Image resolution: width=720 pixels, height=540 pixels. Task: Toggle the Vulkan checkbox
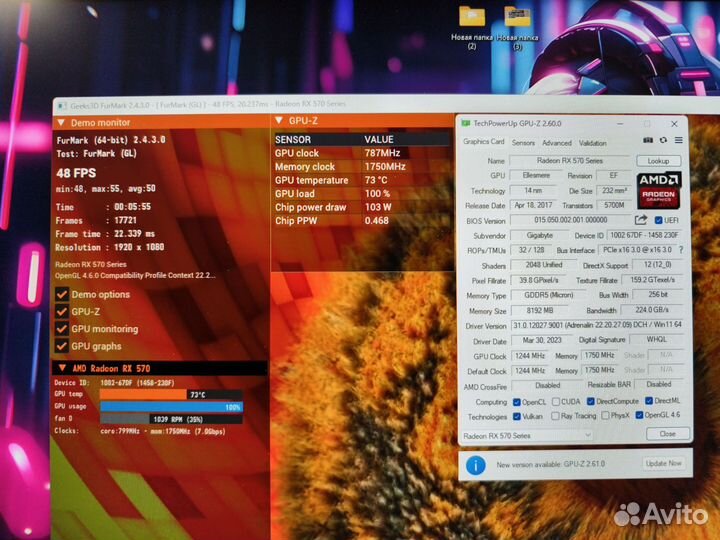[517, 416]
